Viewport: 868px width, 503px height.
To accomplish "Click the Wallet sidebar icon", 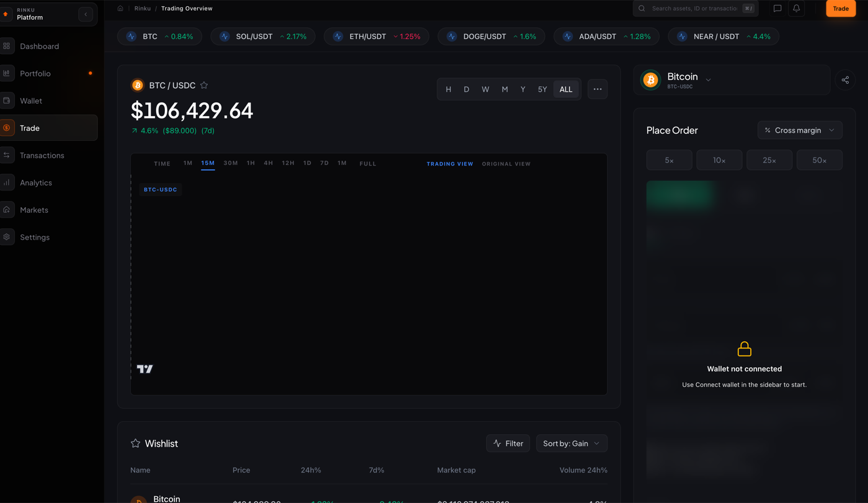I will [x=7, y=100].
